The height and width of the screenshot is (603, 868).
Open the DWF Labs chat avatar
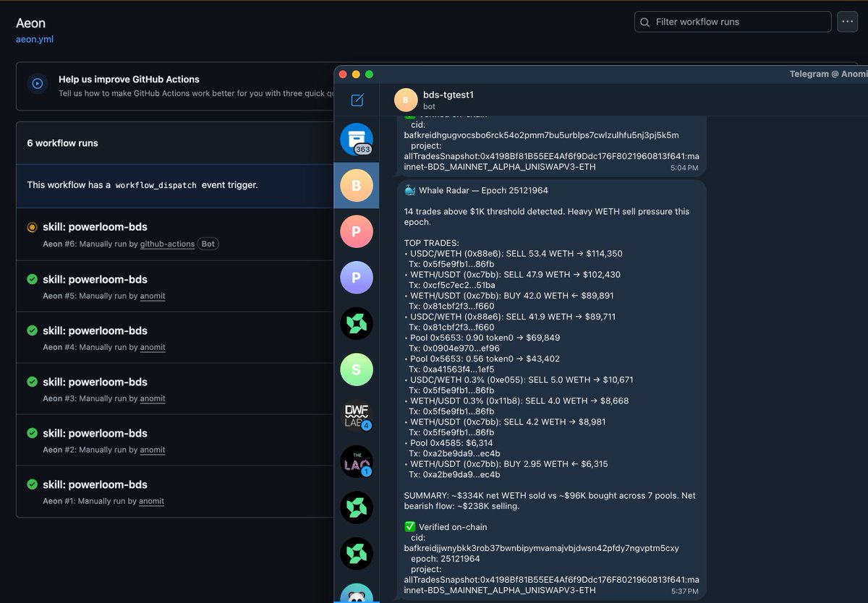pyautogui.click(x=357, y=416)
